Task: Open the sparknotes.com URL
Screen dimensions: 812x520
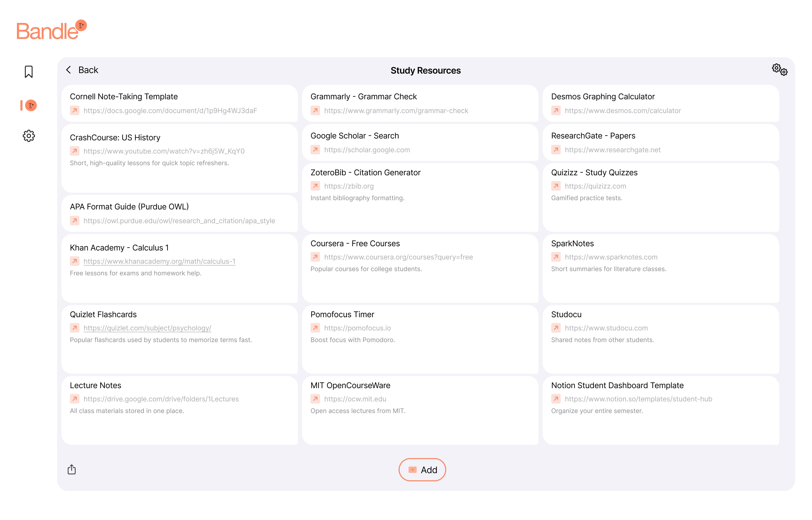Action: pos(611,257)
